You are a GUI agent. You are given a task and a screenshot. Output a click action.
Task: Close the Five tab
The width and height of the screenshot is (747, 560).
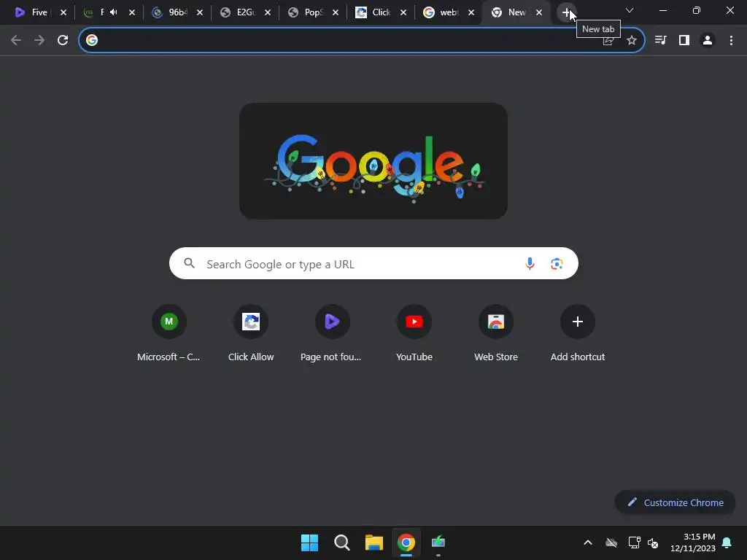[x=63, y=13]
